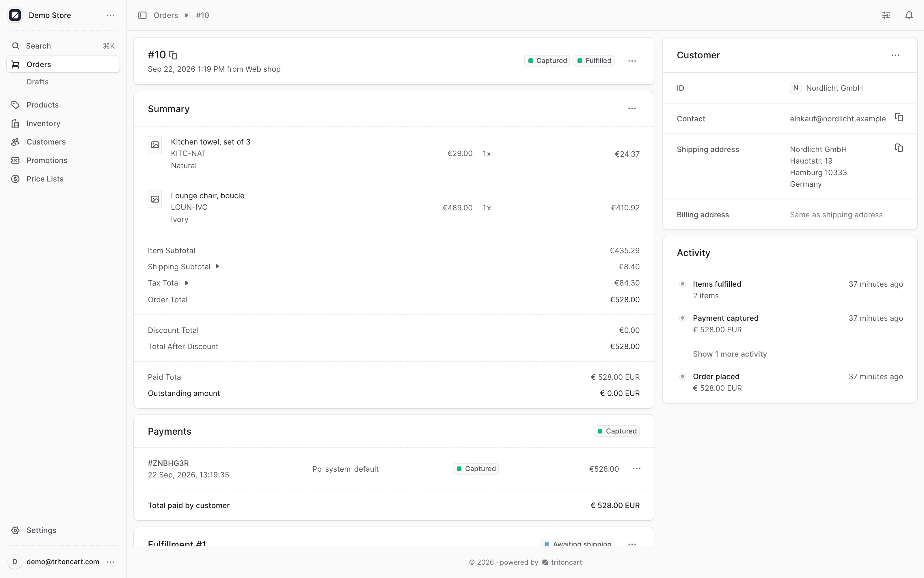Viewport: 924px width, 578px height.
Task: Copy the shipping address
Action: click(899, 148)
